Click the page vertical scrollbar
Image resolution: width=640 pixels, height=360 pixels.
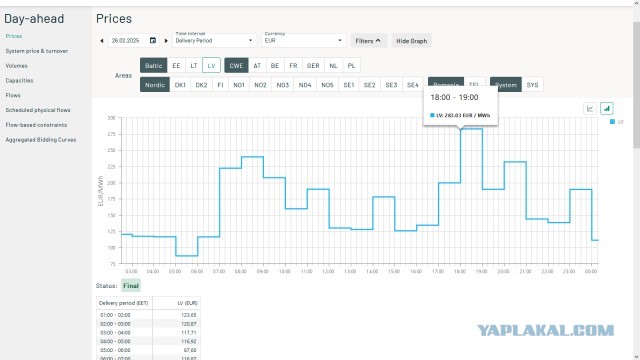tap(636, 85)
